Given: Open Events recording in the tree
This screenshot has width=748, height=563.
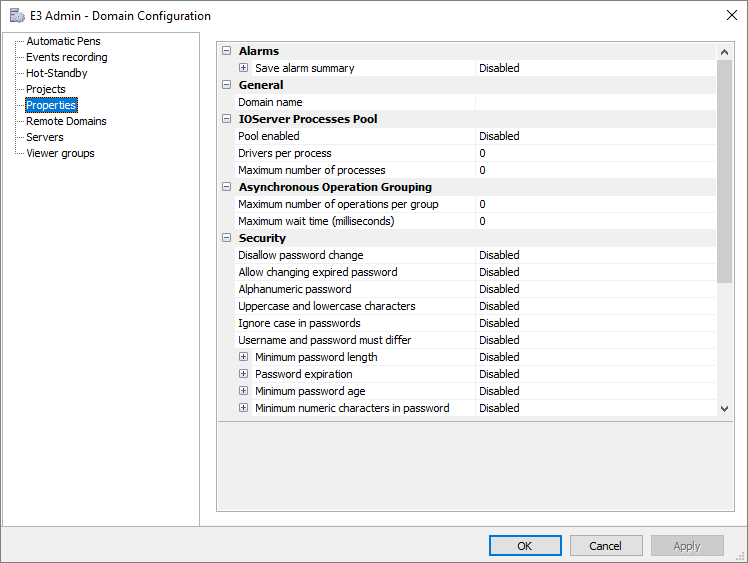Looking at the screenshot, I should (67, 57).
